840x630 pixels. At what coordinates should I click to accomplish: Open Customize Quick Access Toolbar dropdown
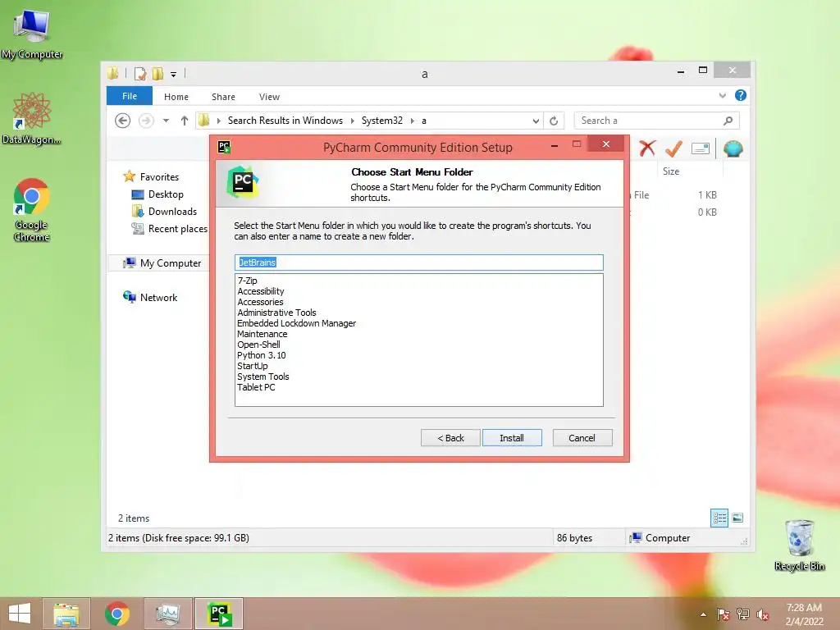[x=174, y=75]
